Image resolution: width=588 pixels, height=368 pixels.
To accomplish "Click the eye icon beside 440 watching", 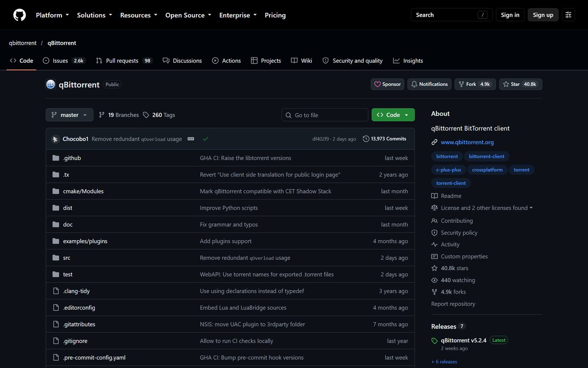I will coord(435,280).
